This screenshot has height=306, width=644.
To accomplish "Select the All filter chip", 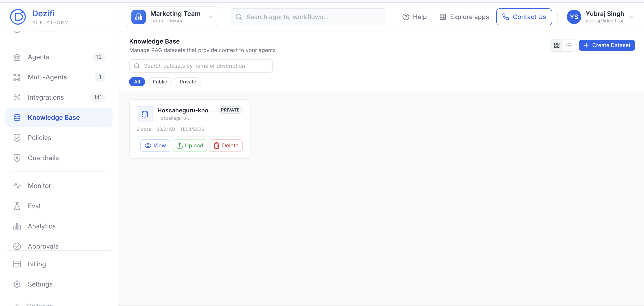I will click(137, 82).
